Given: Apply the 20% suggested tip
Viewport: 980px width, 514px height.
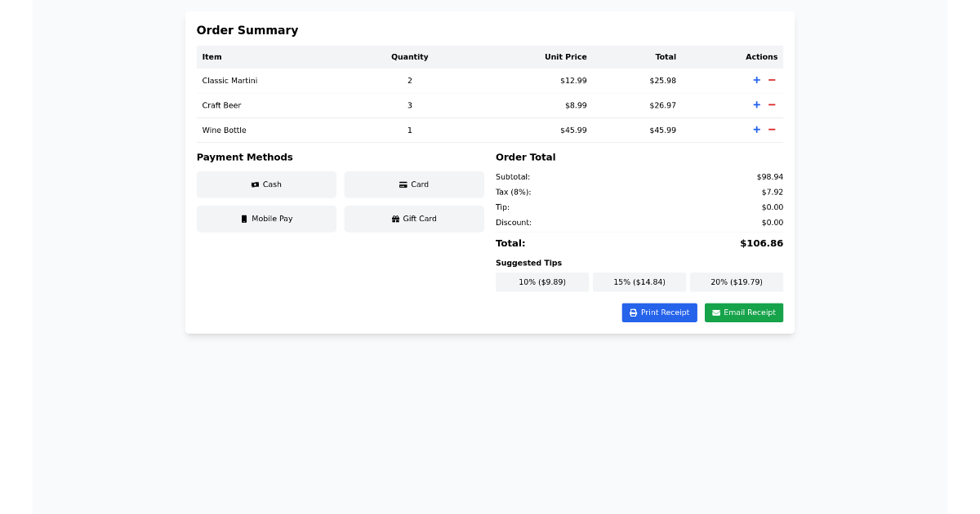Looking at the screenshot, I should 737,281.
